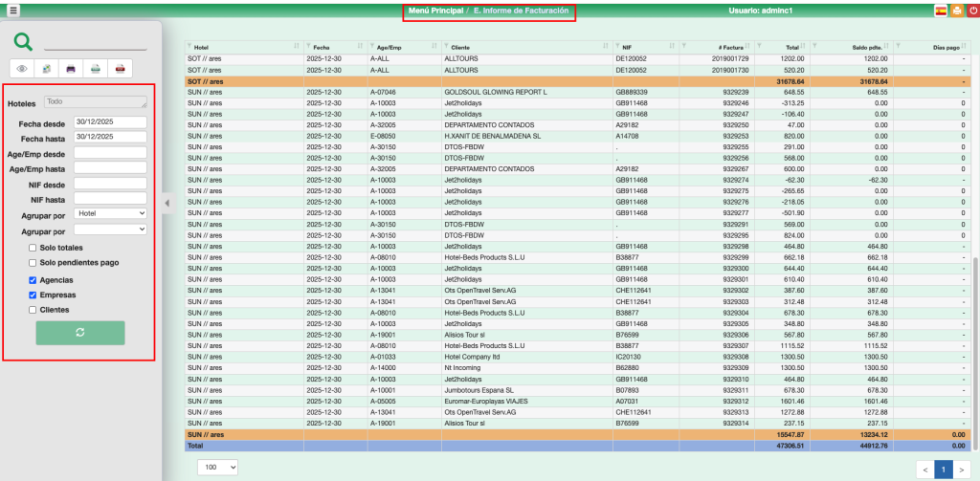This screenshot has width=980, height=481.
Task: Click the eye preview icon
Action: pyautogui.click(x=22, y=69)
